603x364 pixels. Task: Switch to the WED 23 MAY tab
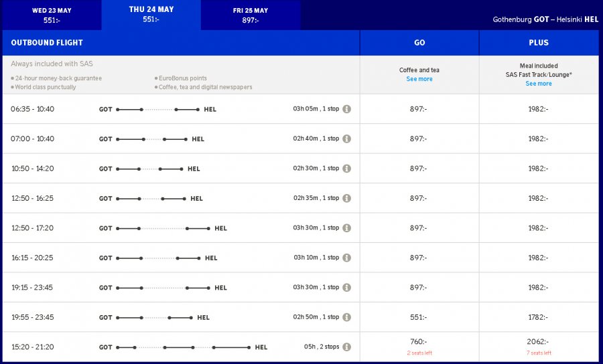coord(51,15)
